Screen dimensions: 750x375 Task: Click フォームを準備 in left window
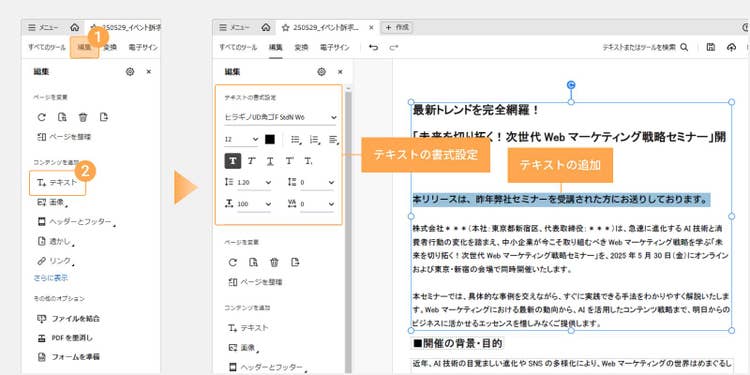tap(68, 357)
